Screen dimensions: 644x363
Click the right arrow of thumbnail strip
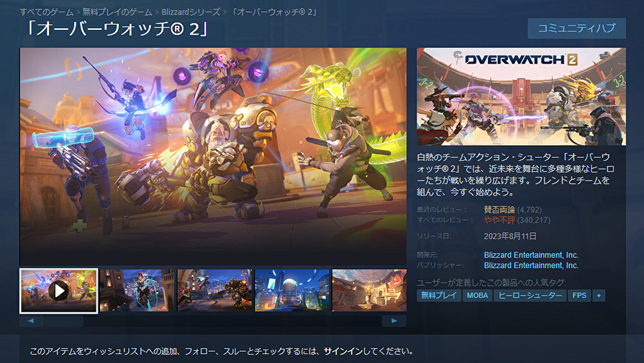pyautogui.click(x=394, y=321)
